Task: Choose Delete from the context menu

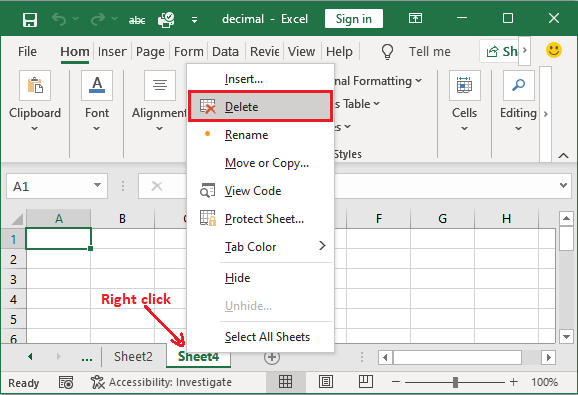Action: 260,107
